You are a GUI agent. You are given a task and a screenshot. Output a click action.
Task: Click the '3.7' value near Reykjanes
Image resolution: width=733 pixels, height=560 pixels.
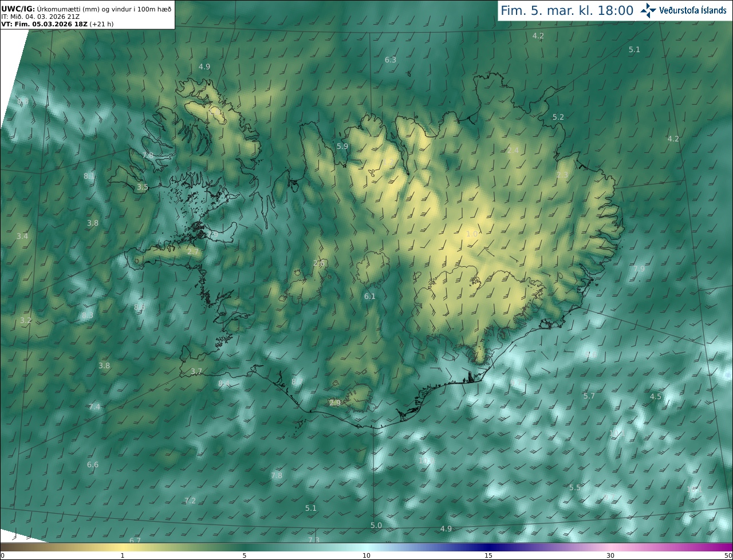[x=196, y=371]
